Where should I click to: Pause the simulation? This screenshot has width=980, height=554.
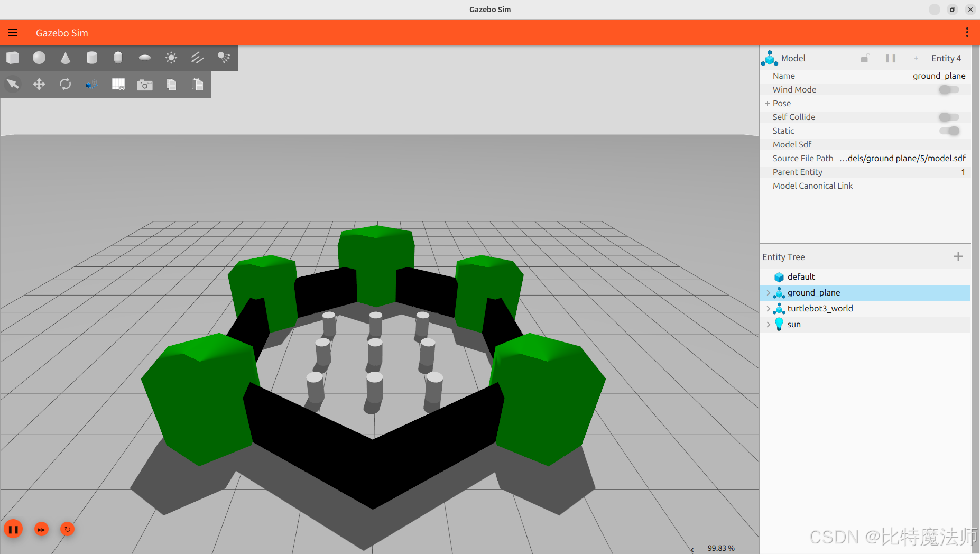click(x=13, y=529)
